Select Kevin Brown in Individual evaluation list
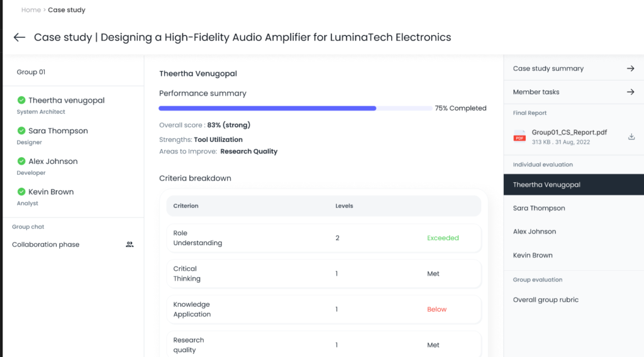644x357 pixels. click(533, 255)
